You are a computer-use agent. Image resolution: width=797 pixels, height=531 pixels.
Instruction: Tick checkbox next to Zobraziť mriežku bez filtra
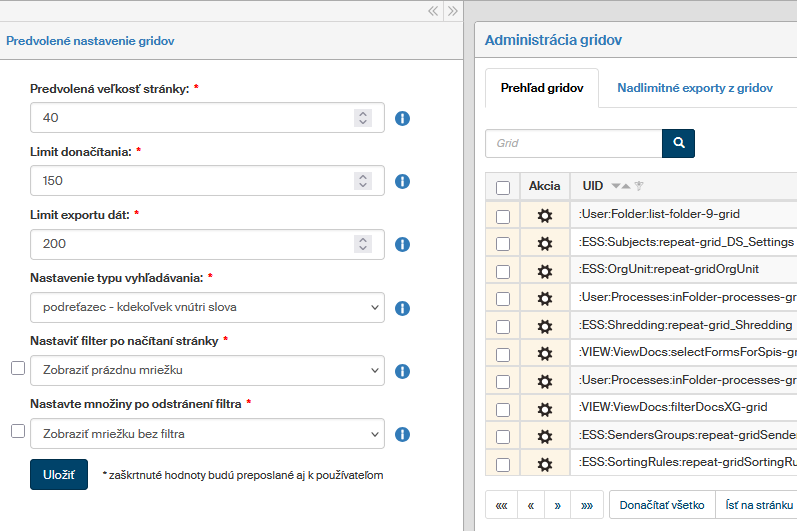click(18, 432)
